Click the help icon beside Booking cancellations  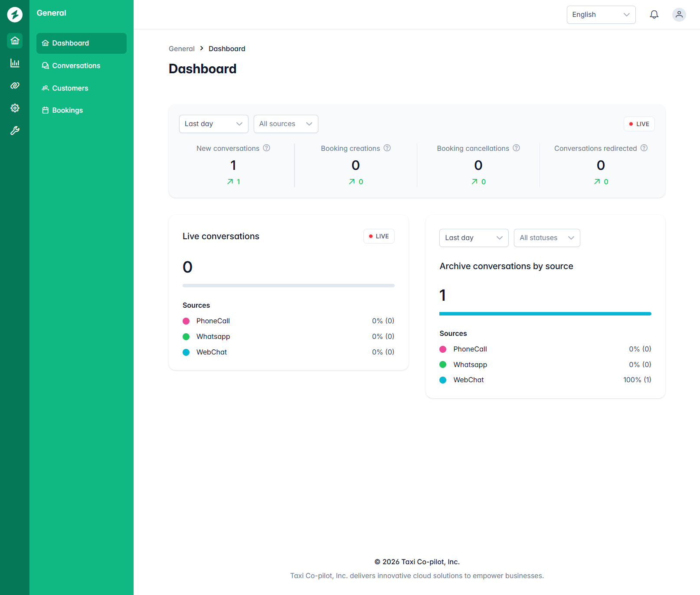pyautogui.click(x=516, y=148)
